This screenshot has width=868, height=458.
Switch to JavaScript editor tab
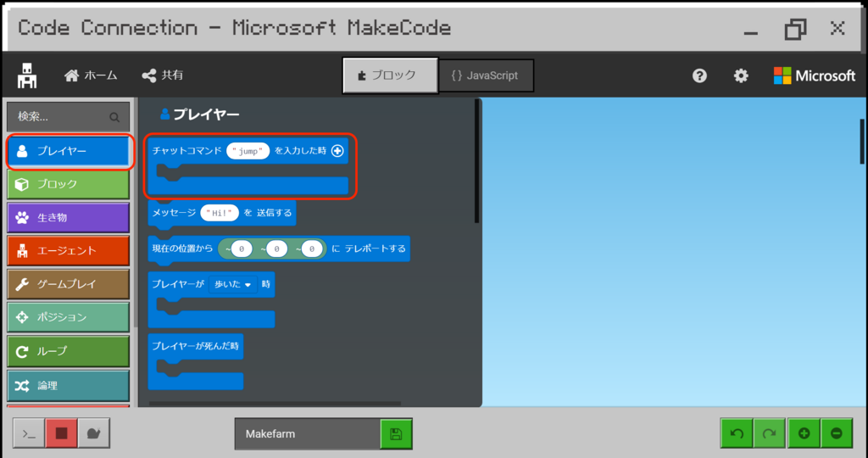486,75
